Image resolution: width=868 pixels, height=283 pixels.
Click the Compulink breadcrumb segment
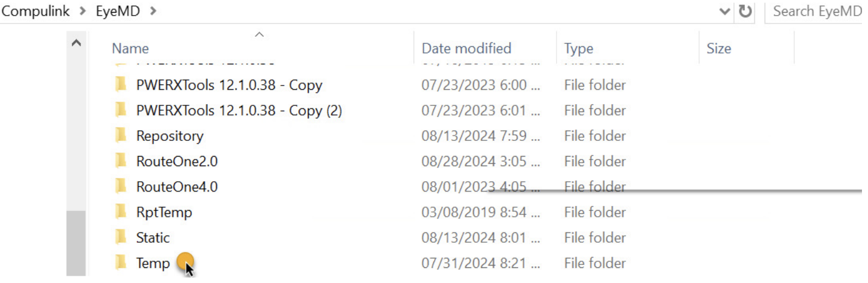(35, 11)
